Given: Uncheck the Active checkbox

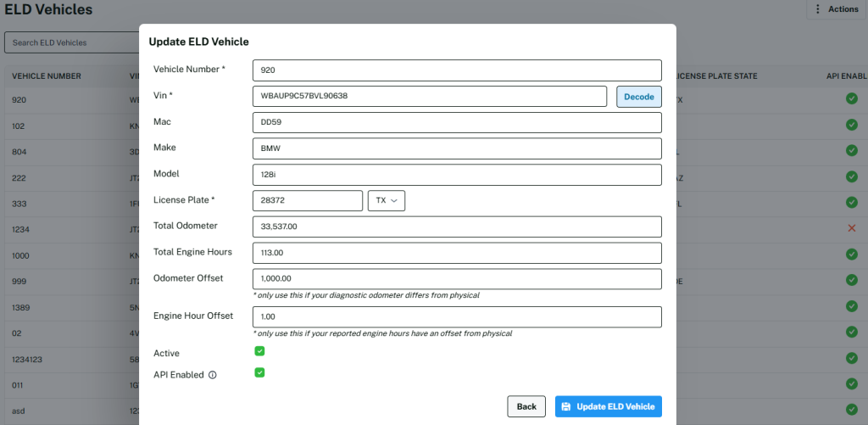Looking at the screenshot, I should click(x=259, y=351).
